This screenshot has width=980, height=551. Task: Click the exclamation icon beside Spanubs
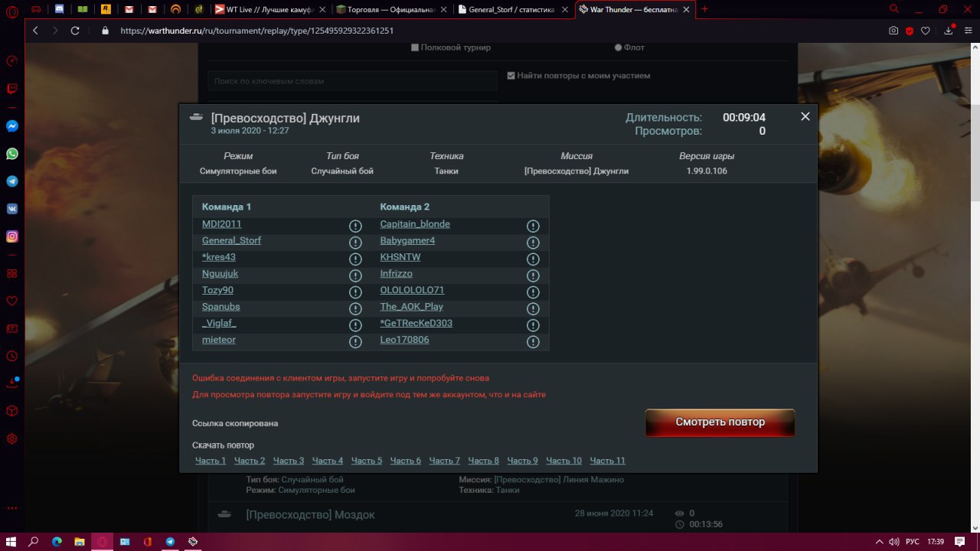(x=355, y=308)
